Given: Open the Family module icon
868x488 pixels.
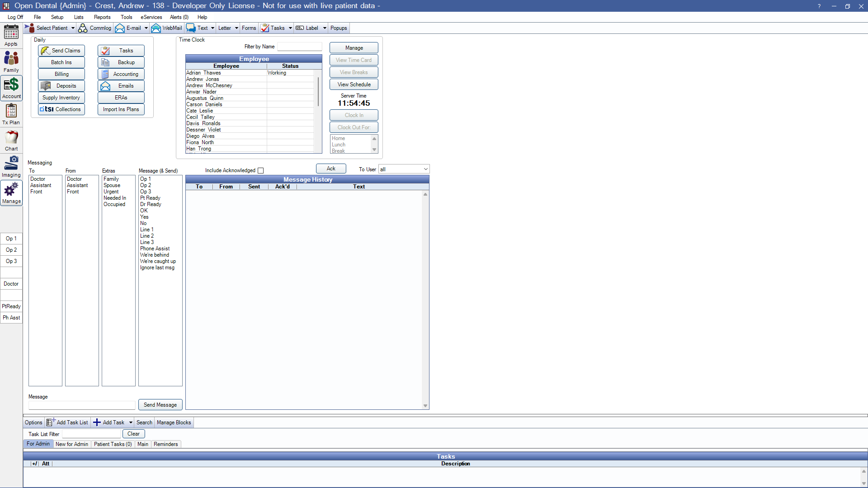Looking at the screenshot, I should coord(11,61).
